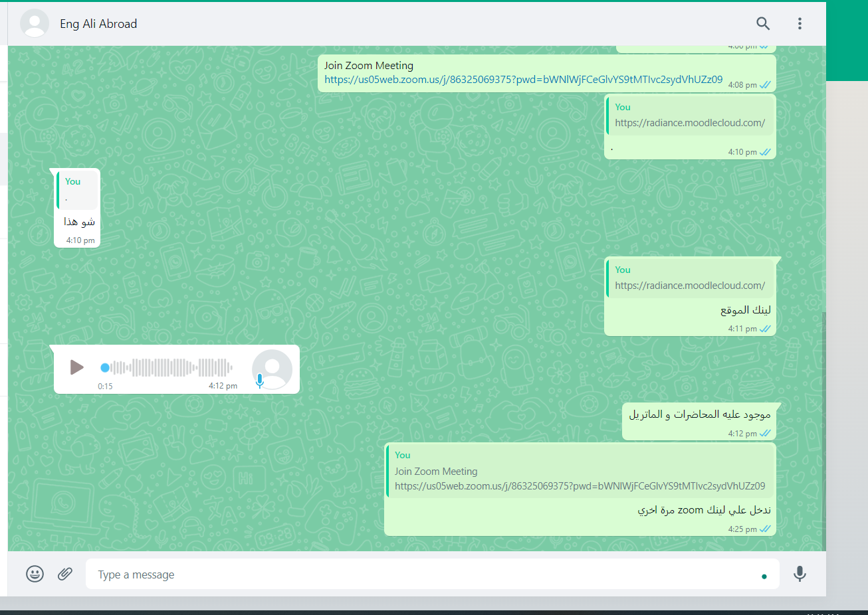Click read ticks on the 4:25 pm message
Screen dimensions: 868x615
(765, 529)
